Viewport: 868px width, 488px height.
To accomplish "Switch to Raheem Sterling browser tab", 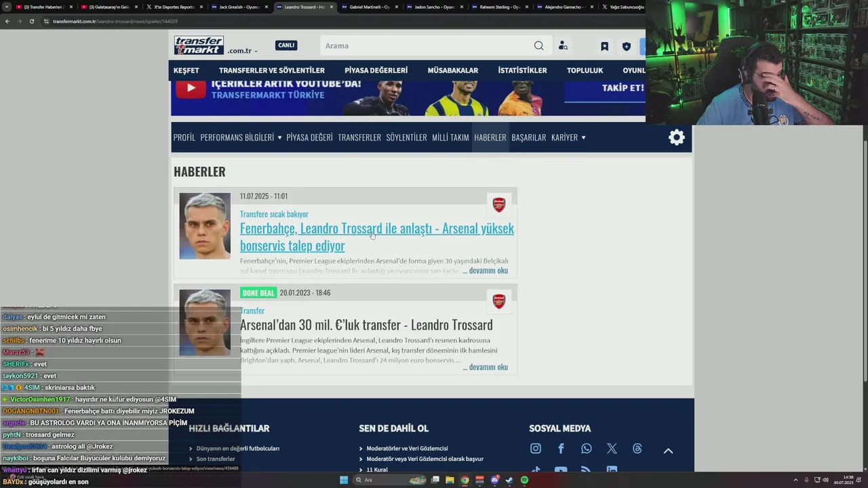I will click(x=499, y=7).
